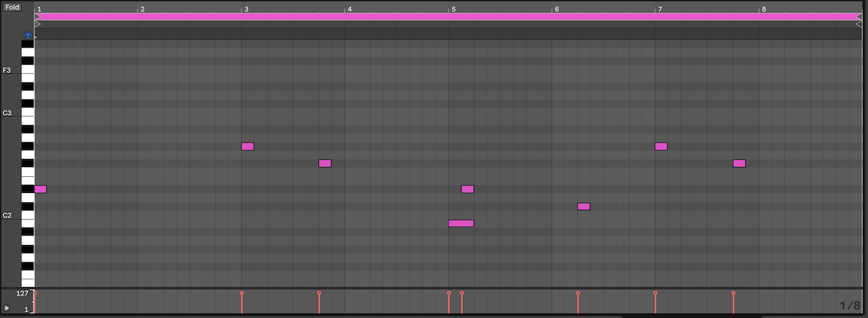The height and width of the screenshot is (318, 868).
Task: Grab the velocity marker late in bar 7
Action: 733,293
